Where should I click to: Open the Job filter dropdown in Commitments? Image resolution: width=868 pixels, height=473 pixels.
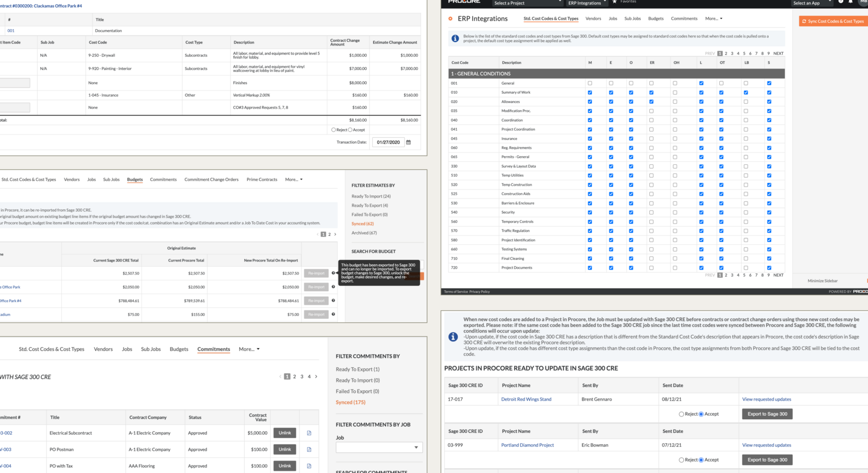(x=379, y=448)
